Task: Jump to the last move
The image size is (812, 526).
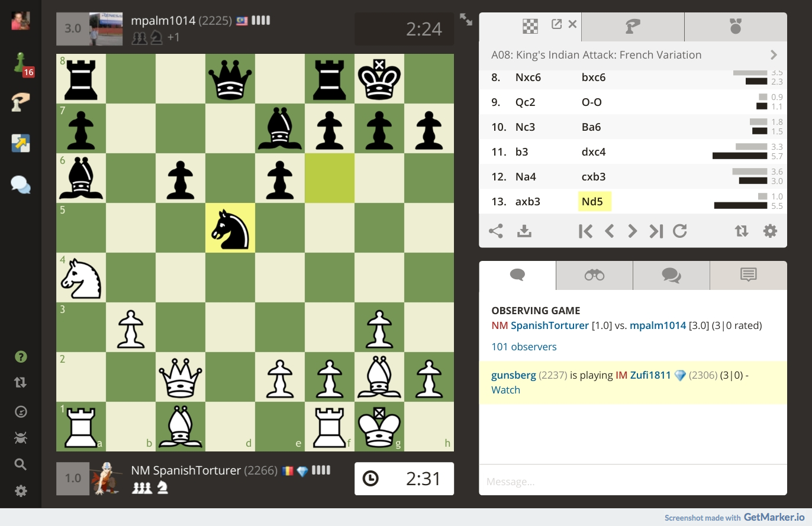Action: 656,231
